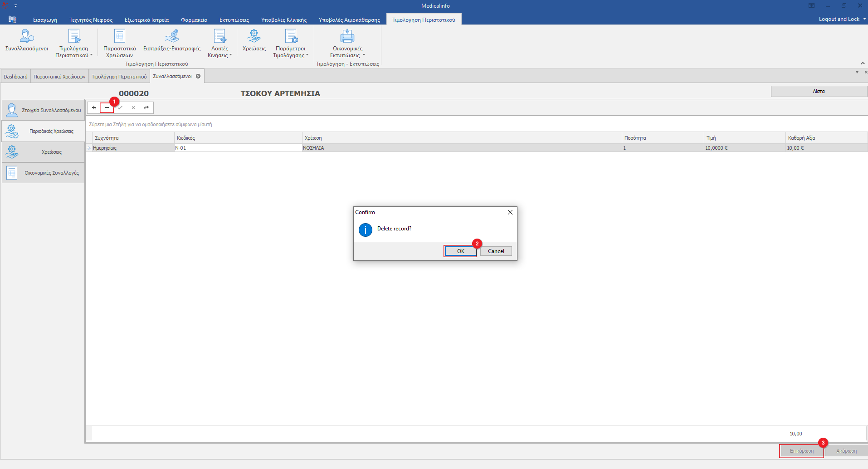The height and width of the screenshot is (469, 868).
Task: Select the Κωδικός cell N-01
Action: coord(238,148)
